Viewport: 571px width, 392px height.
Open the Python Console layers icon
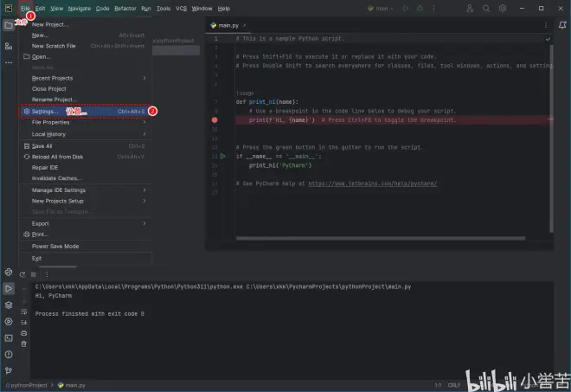pos(9,305)
